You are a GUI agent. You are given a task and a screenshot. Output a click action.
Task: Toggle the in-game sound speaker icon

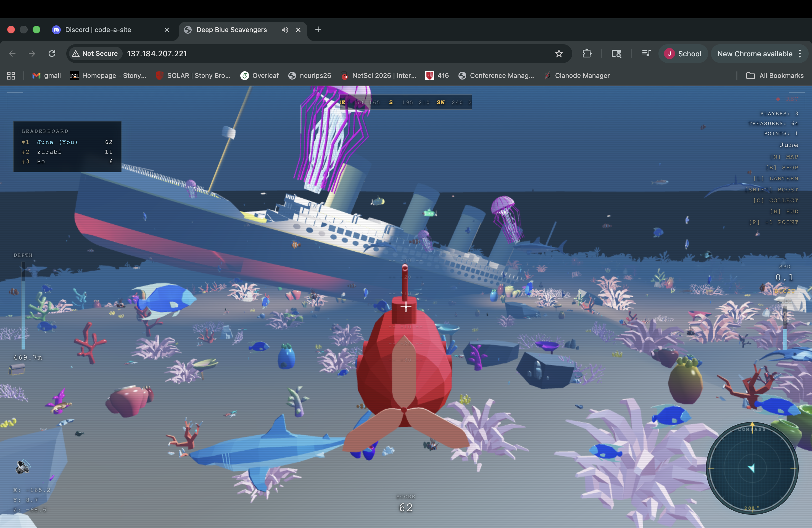[23, 467]
